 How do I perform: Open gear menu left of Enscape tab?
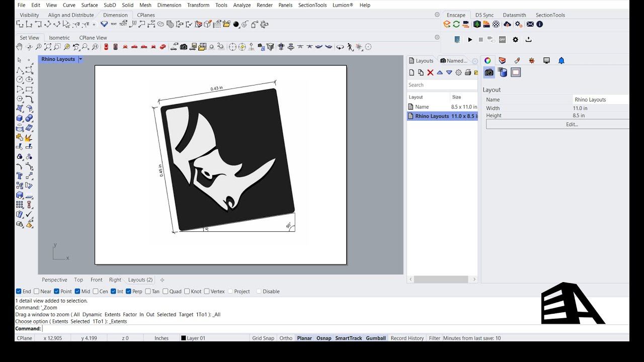437,15
